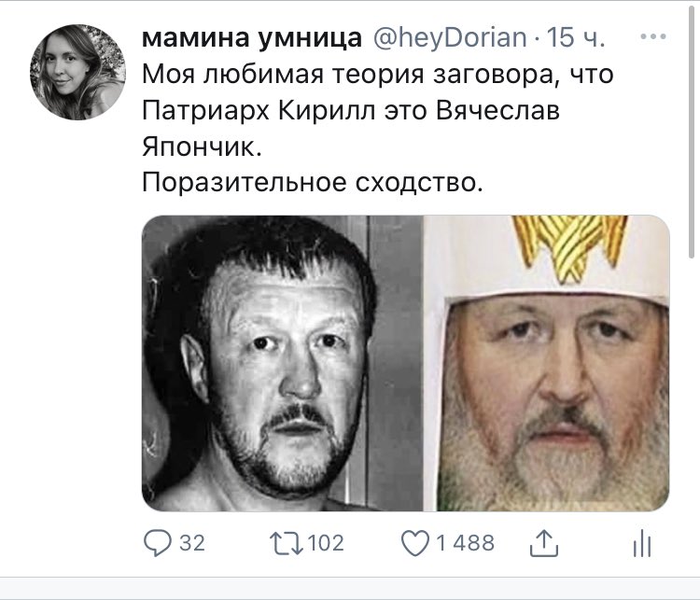Viewport: 700px width, 600px height.
Task: Retweet this post using the arrows icon
Action: [x=287, y=543]
